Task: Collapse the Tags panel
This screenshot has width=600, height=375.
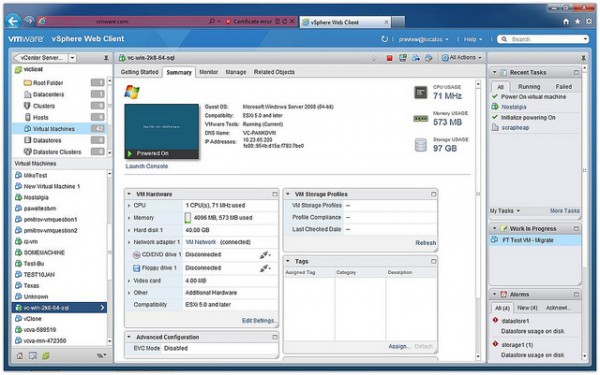Action: coord(288,261)
